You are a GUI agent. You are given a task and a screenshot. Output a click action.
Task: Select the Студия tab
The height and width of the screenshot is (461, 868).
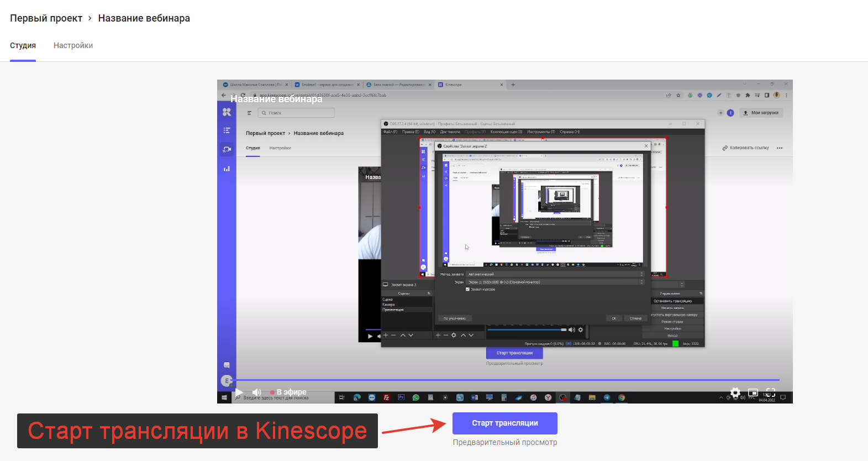tap(23, 45)
